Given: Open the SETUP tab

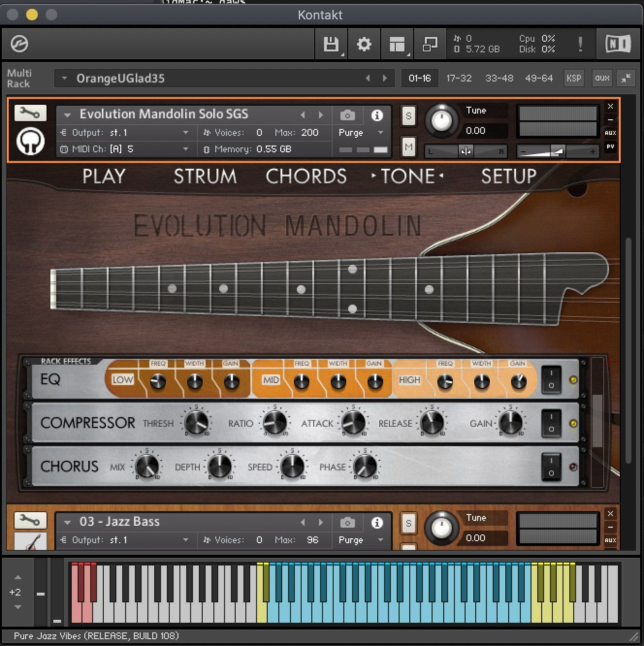Looking at the screenshot, I should click(508, 176).
